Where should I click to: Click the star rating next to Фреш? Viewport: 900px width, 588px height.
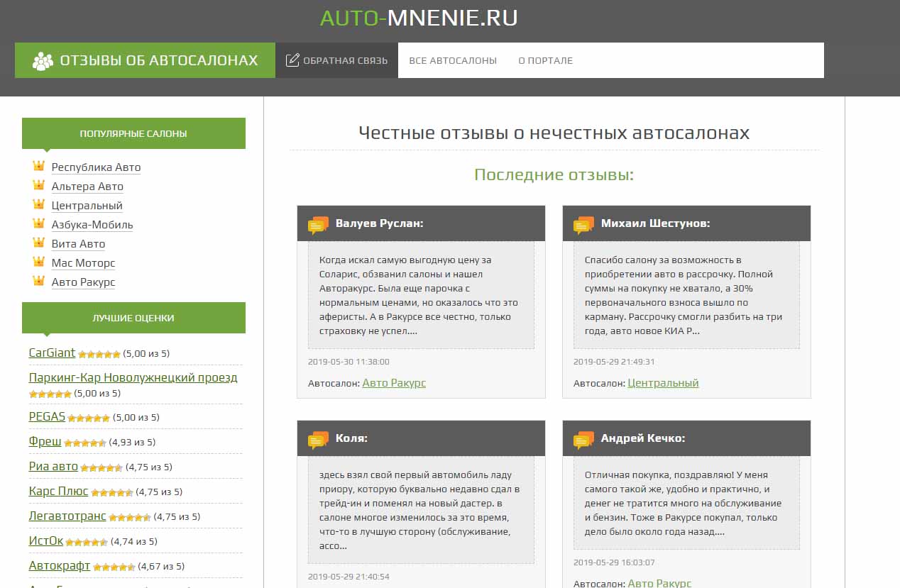pyautogui.click(x=85, y=443)
